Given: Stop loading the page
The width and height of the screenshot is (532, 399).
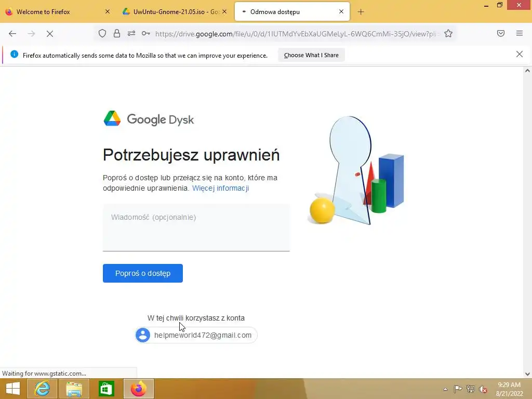Looking at the screenshot, I should [50, 34].
